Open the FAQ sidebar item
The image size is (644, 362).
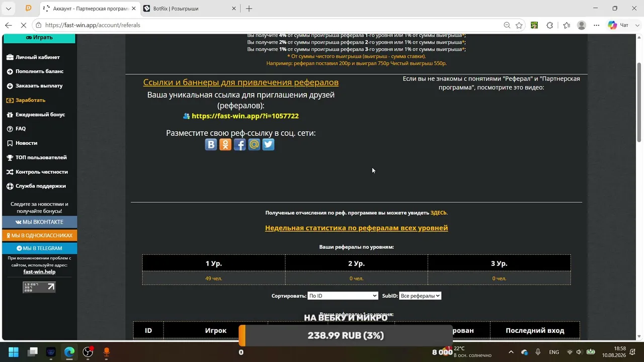pyautogui.click(x=16, y=129)
